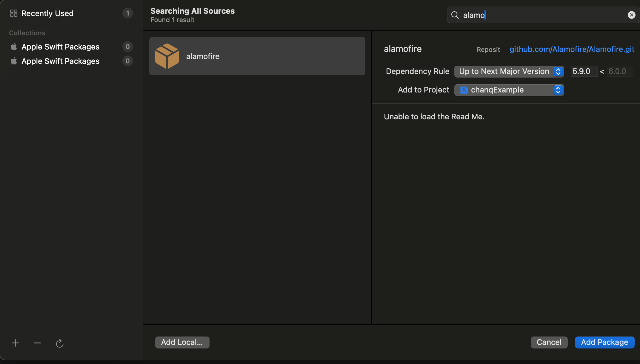Select second Apple Swift Packages collection
The image size is (640, 364).
click(60, 61)
